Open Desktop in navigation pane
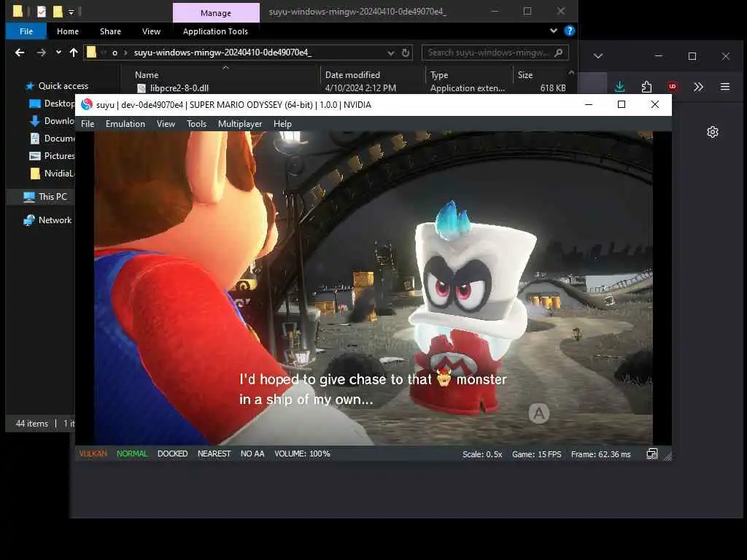The width and height of the screenshot is (747, 560). [x=53, y=104]
